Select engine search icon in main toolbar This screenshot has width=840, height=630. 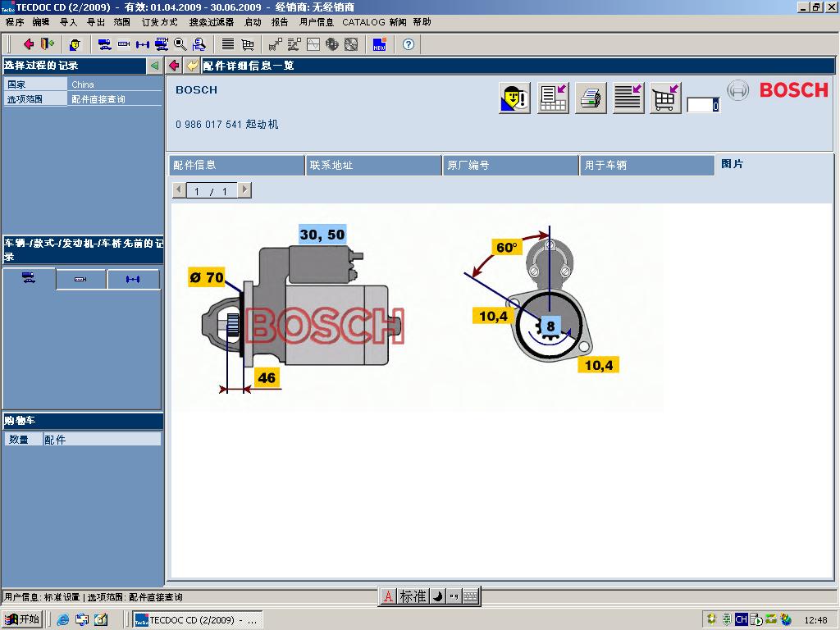(124, 44)
